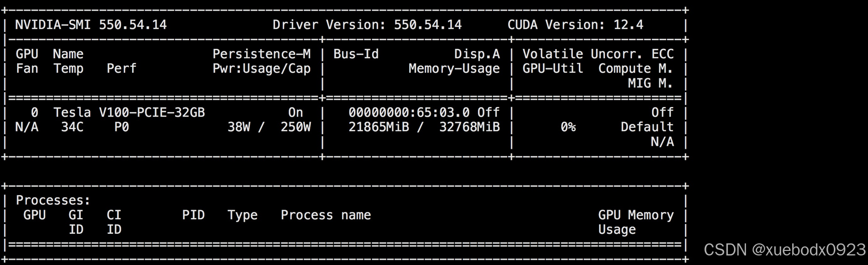Click the GPU Memory Usage column header
868x265 pixels.
[636, 222]
